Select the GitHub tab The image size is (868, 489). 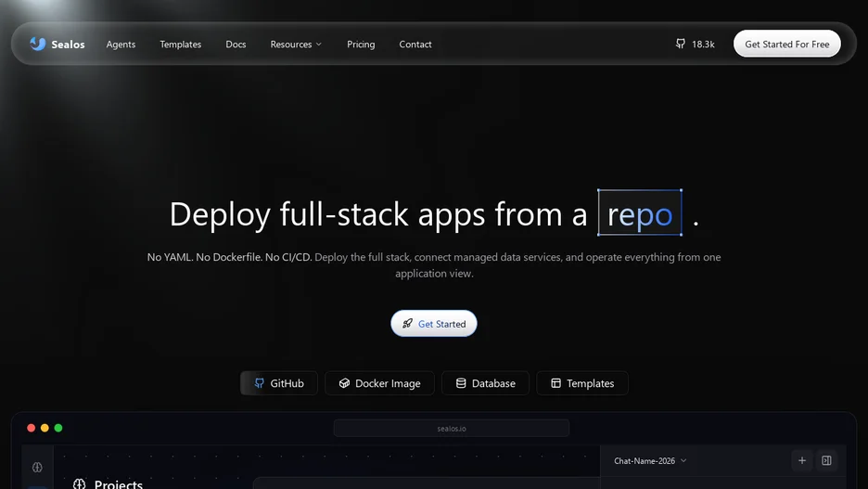(279, 383)
